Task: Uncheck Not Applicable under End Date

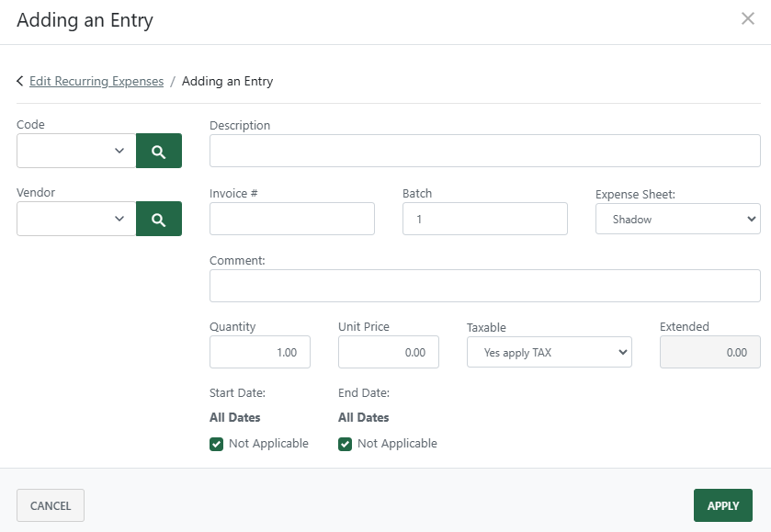Action: click(x=344, y=443)
